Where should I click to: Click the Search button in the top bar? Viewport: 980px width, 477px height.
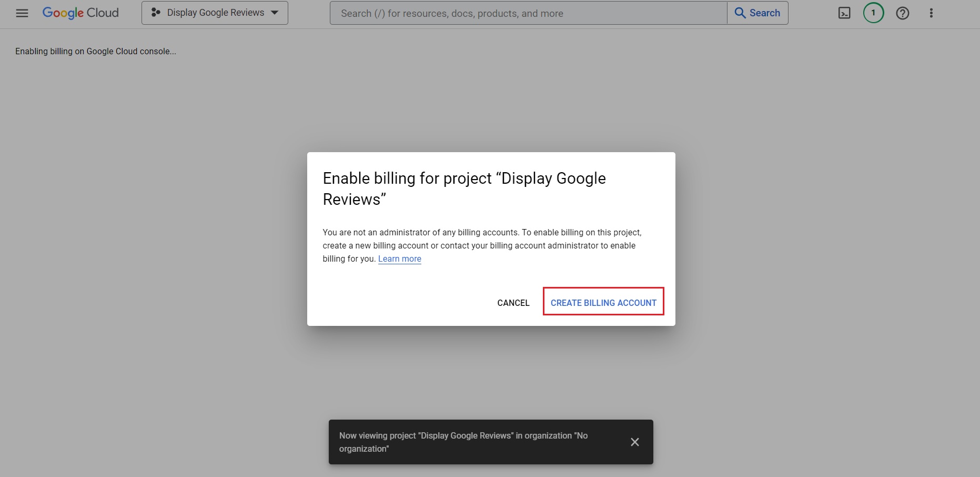(757, 13)
